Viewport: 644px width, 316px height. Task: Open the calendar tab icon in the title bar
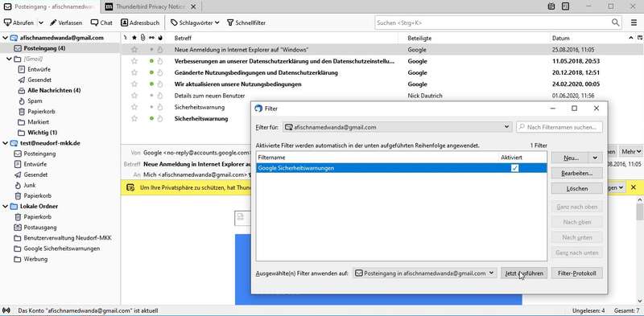pos(551,6)
